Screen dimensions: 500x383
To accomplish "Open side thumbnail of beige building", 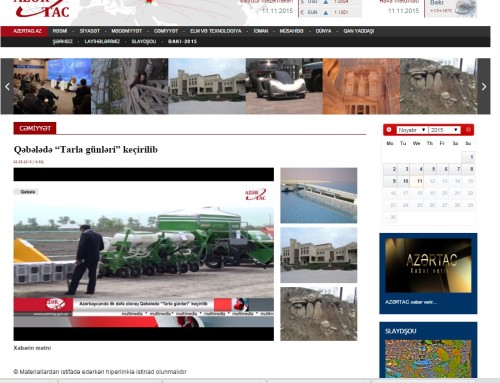I will tap(319, 255).
